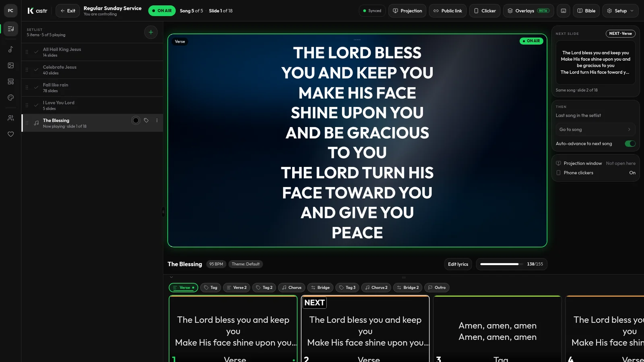Open the heart favorites icon in the sidebar

click(x=11, y=134)
